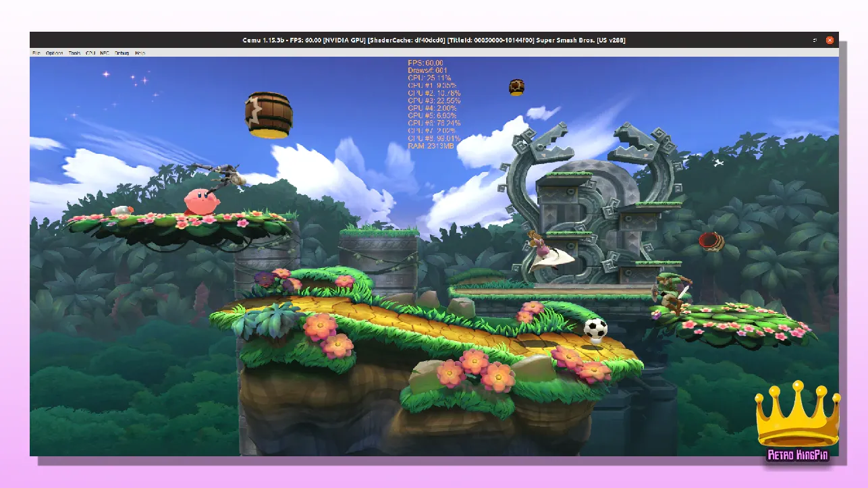The height and width of the screenshot is (488, 868).
Task: Click the FPS overlay readout
Action: pyautogui.click(x=425, y=63)
